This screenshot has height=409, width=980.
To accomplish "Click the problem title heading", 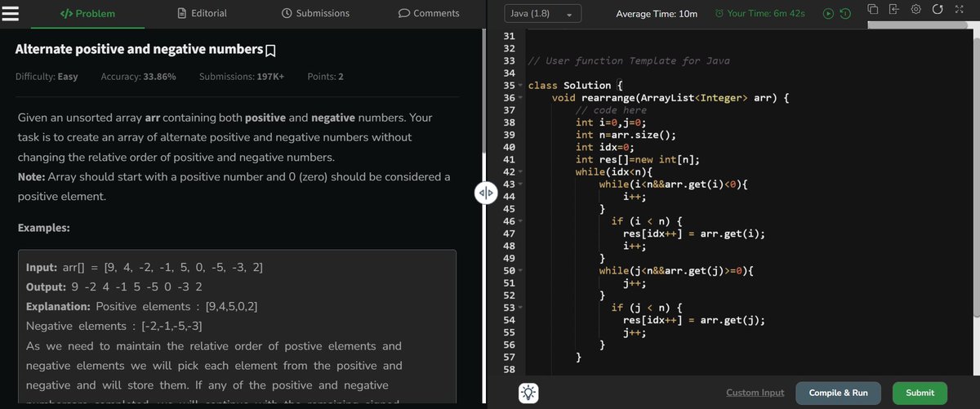I will pyautogui.click(x=139, y=50).
